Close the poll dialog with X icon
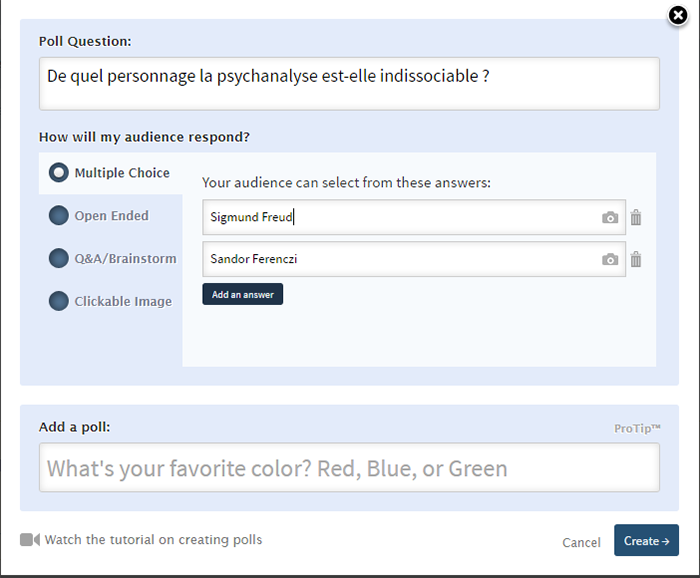Viewport: 700px width, 578px height. point(678,16)
